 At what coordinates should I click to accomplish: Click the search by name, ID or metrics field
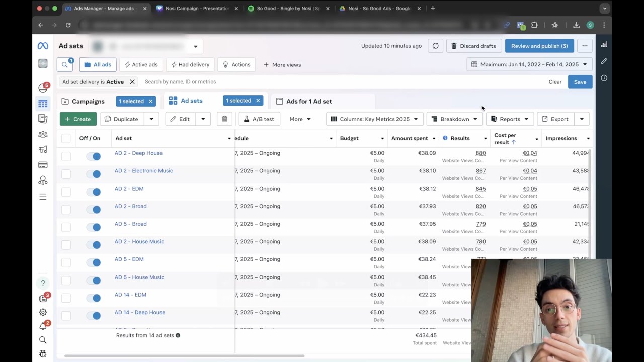(342, 82)
